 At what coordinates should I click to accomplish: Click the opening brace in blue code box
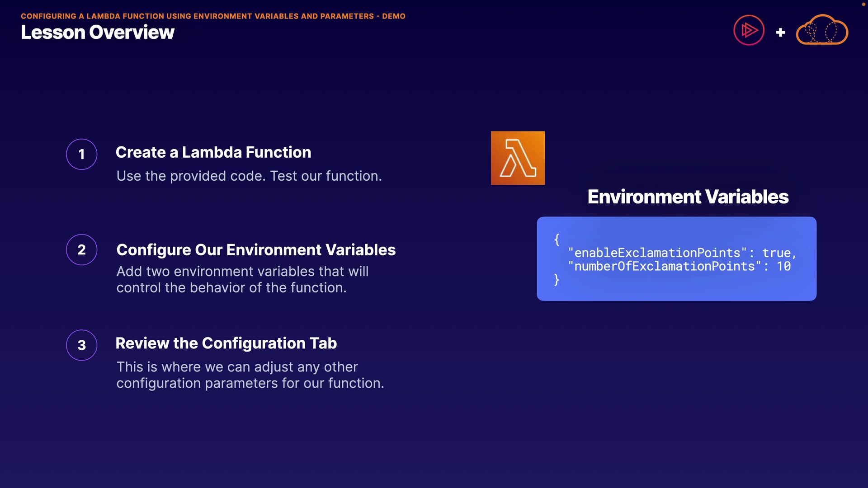tap(557, 239)
